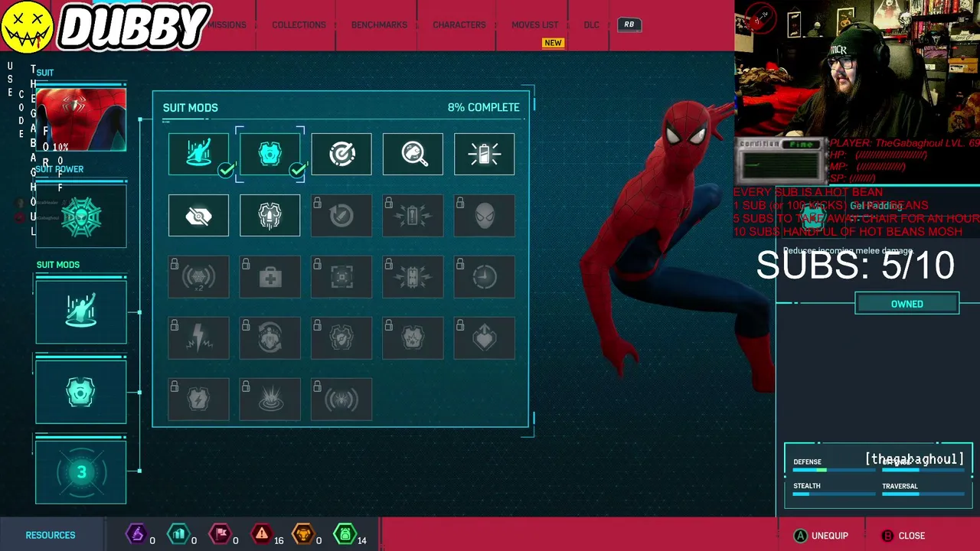Screen dimensions: 980x551
Task: Click the locked clock mod
Action: point(485,276)
